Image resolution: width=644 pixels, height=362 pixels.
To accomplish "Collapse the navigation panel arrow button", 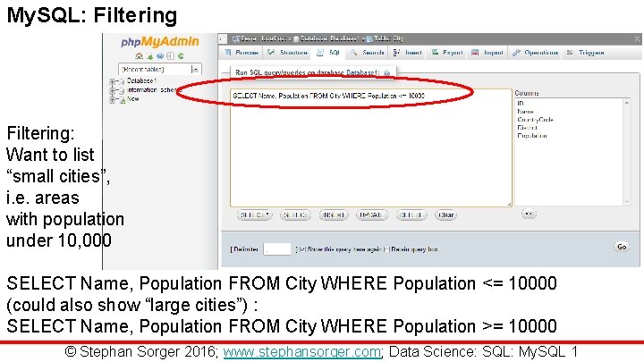I will click(x=223, y=39).
